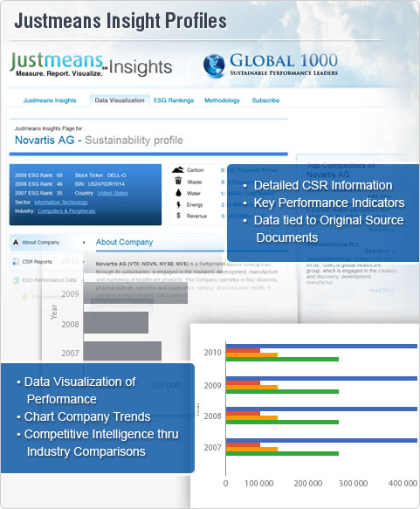The image size is (420, 509).
Task: Click the Justmeans Insight Profiles heading
Action: coord(120,21)
